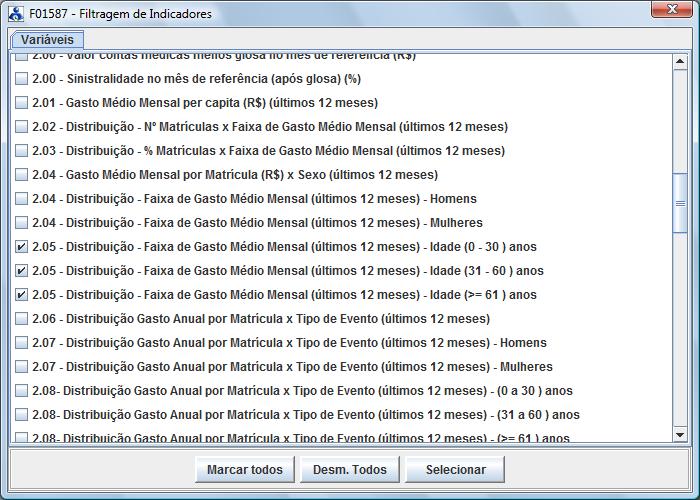Disable 2.05 Idade (>= 61) anos checkbox
Screen dimensions: 700x500
tap(22, 295)
